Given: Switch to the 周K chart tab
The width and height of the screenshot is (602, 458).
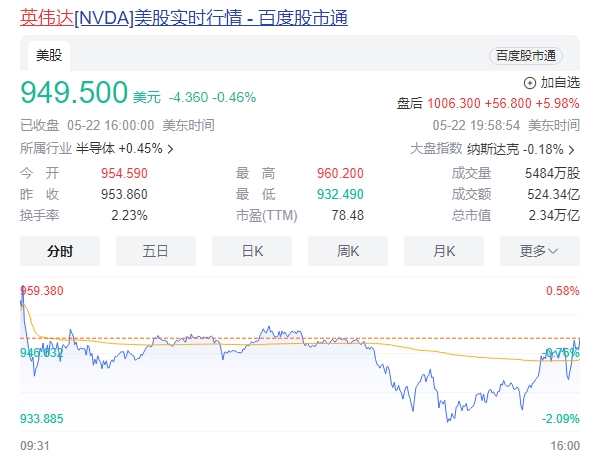Looking at the screenshot, I should [x=348, y=251].
